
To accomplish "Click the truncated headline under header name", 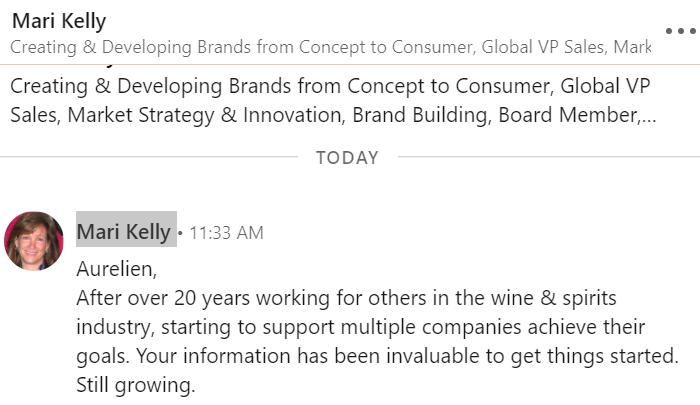I will click(330, 46).
